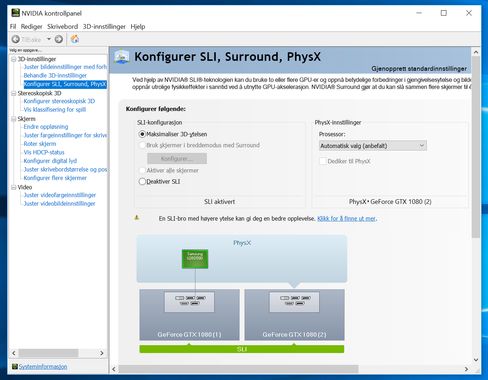
Task: Click the Systeminformasjon icon
Action: click(15, 366)
